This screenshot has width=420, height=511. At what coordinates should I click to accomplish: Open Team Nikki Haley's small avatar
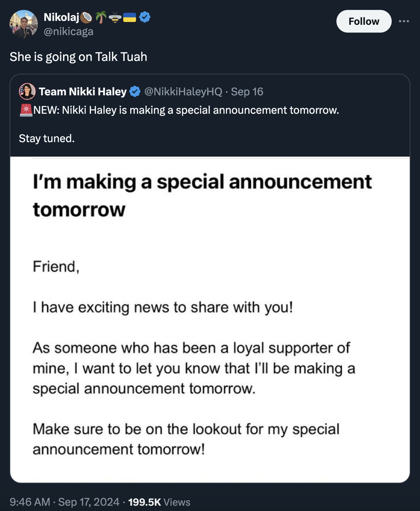27,91
